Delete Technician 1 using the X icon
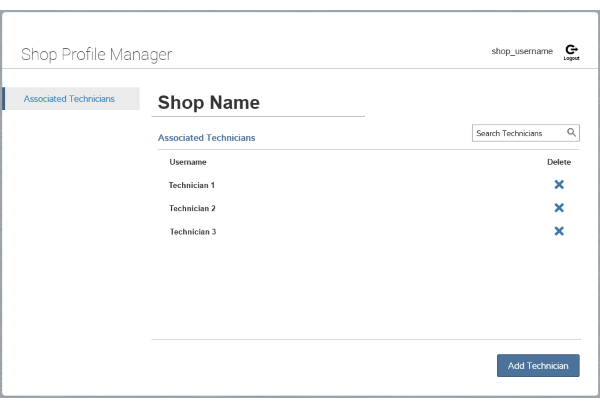600x408 pixels. click(x=559, y=185)
